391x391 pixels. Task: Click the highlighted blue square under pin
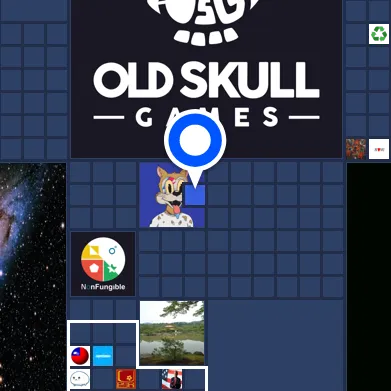pyautogui.click(x=195, y=195)
